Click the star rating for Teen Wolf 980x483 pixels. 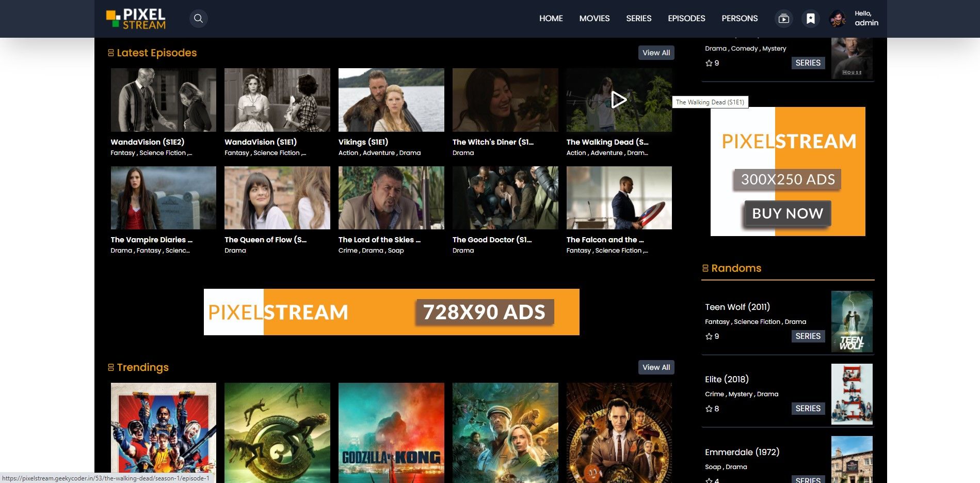(712, 336)
